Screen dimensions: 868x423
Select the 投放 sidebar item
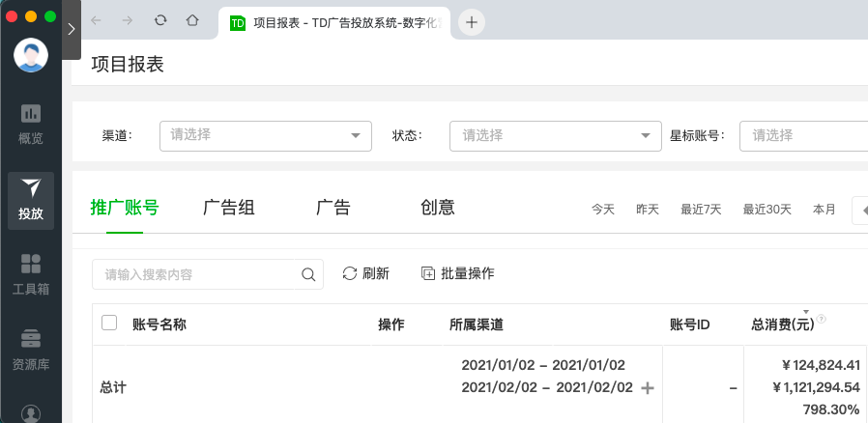click(31, 200)
